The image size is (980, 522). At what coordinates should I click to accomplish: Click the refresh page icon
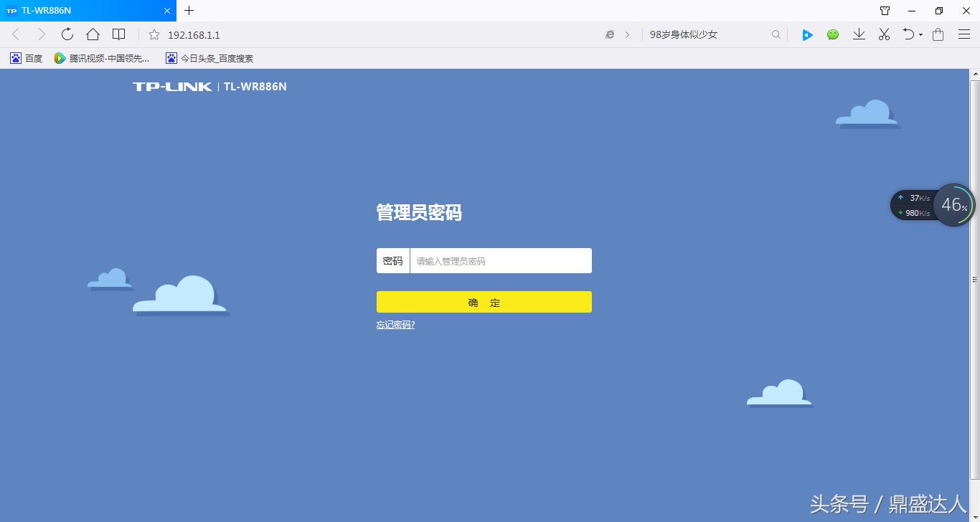(x=66, y=34)
